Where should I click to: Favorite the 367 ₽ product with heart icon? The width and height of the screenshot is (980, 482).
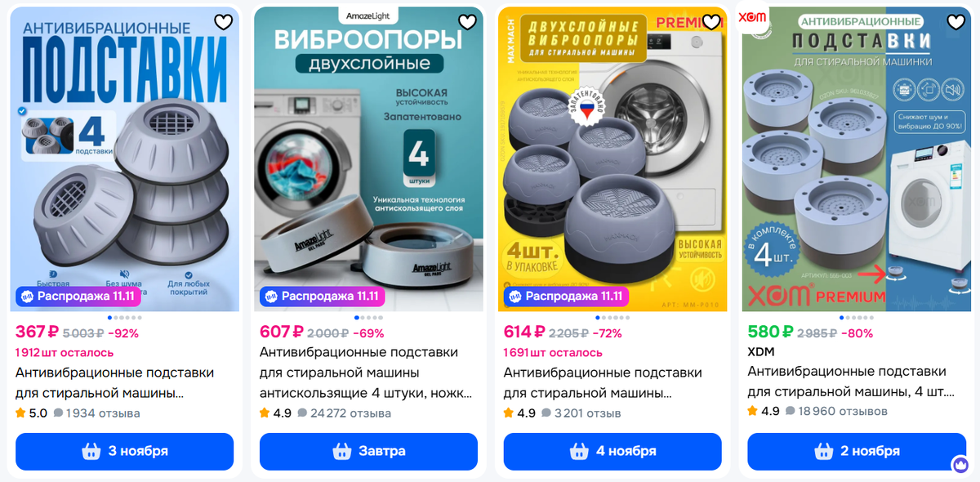[223, 22]
